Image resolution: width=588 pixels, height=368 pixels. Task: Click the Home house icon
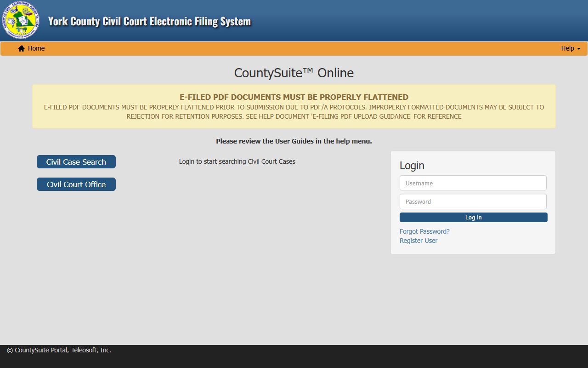[21, 48]
